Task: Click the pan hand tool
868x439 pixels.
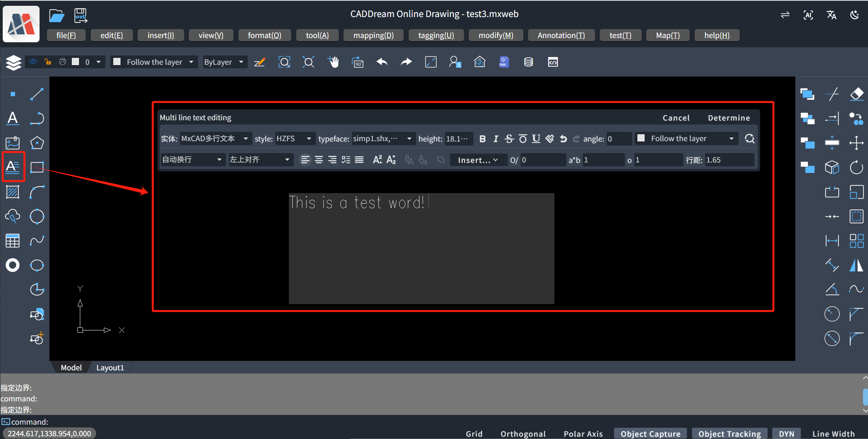Action: (333, 62)
